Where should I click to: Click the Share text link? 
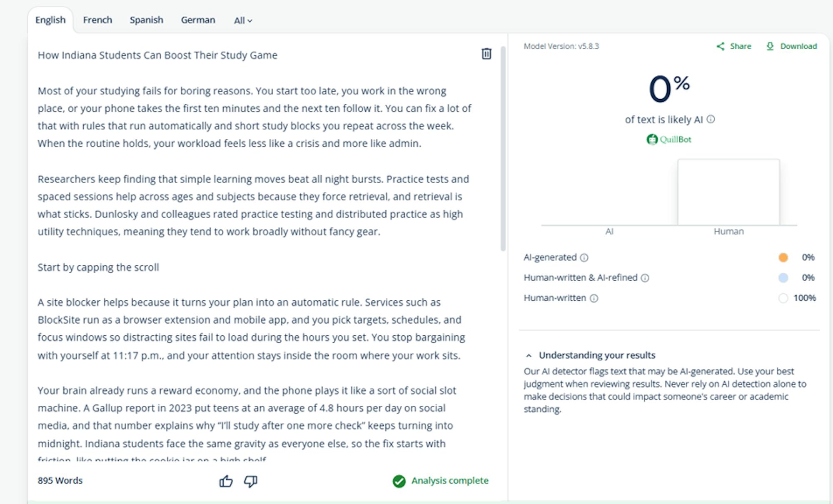pos(741,46)
